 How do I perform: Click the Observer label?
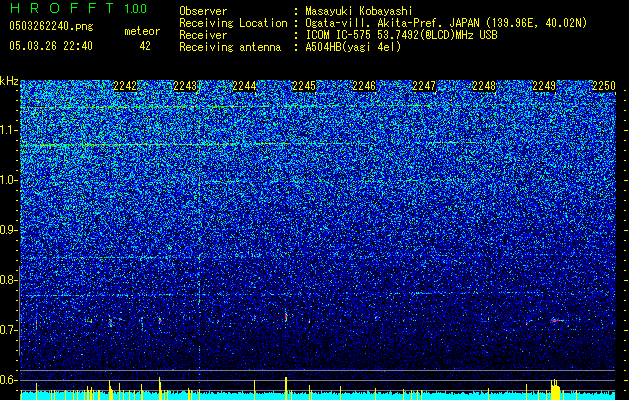pos(203,11)
